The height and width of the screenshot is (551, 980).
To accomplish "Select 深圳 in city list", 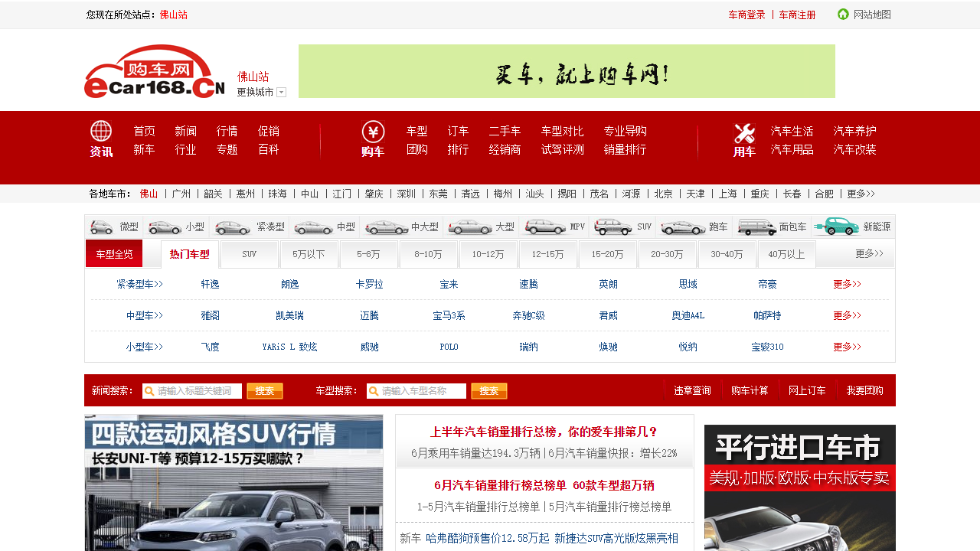I will pos(407,194).
